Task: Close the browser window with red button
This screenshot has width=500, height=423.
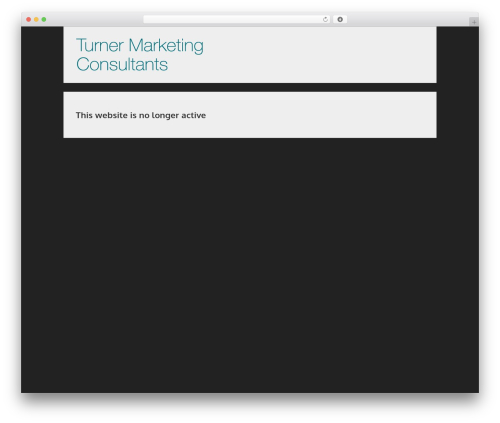Action: (x=29, y=19)
